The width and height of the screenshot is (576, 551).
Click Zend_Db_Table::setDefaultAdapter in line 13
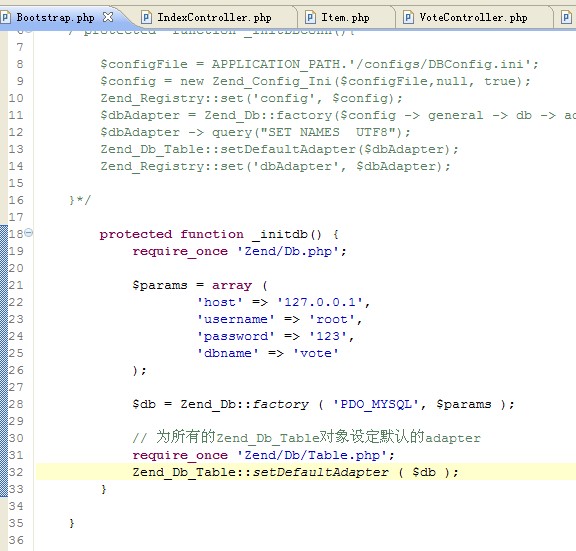point(228,149)
